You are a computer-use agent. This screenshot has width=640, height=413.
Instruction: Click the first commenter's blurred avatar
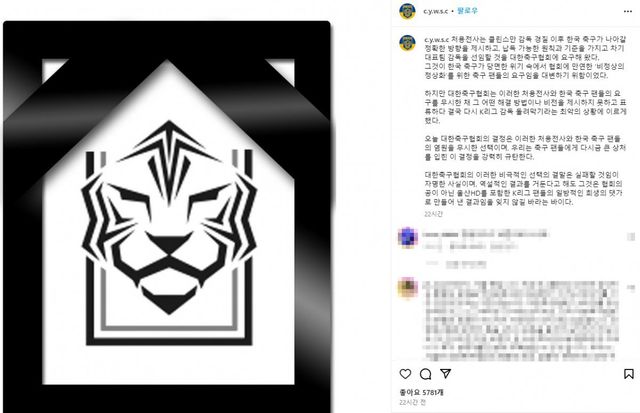point(407,237)
